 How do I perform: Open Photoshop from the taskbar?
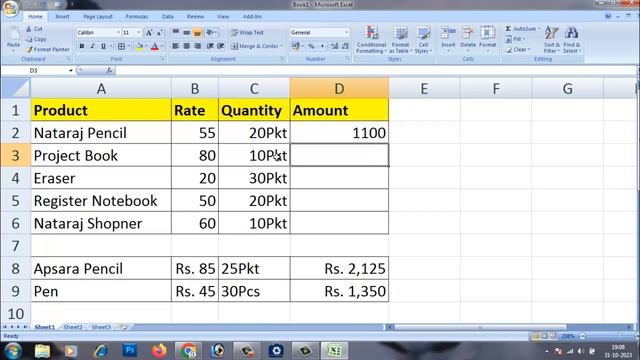pos(130,351)
